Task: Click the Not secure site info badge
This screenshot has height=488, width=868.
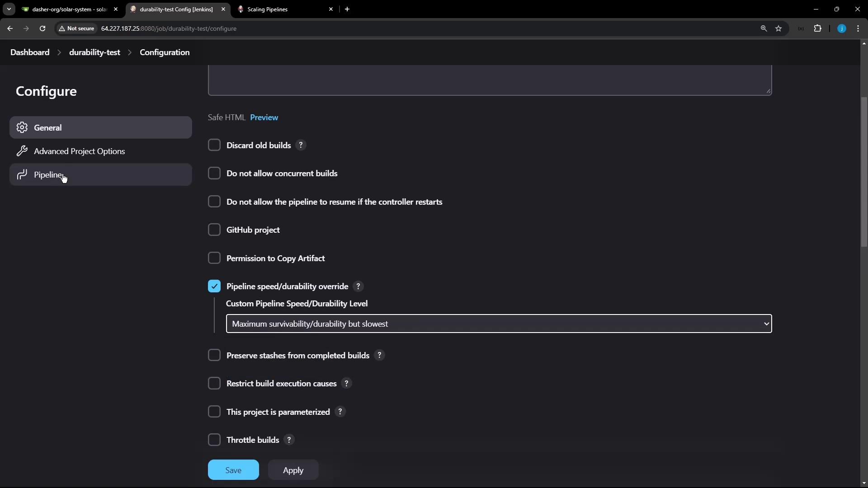Action: [x=76, y=28]
